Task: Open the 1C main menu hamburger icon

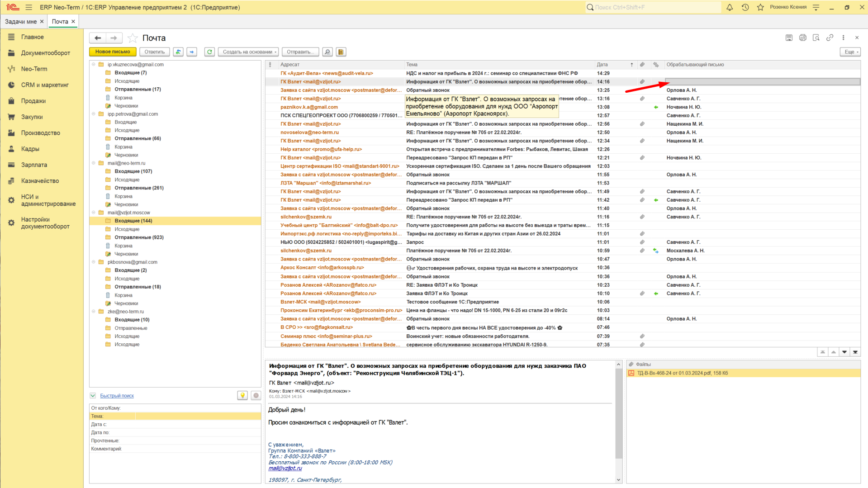Action: [x=29, y=7]
